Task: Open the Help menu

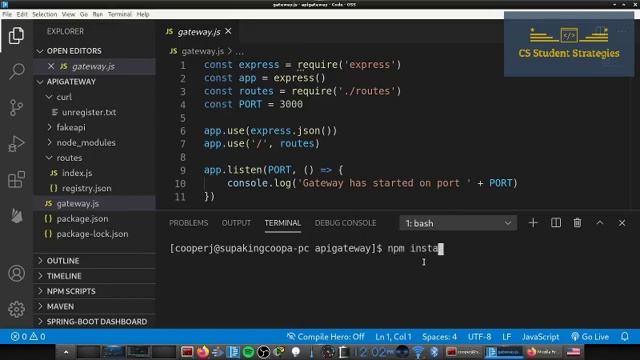Action: [142, 14]
